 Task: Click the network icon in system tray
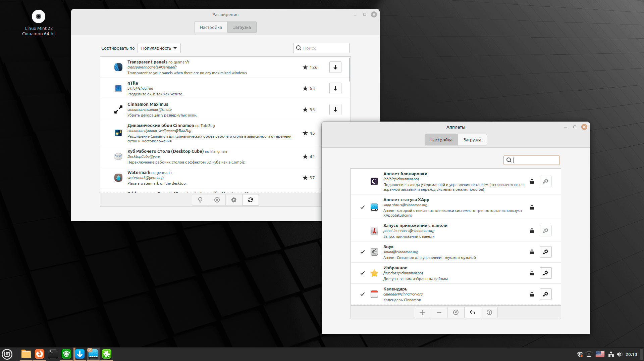611,354
